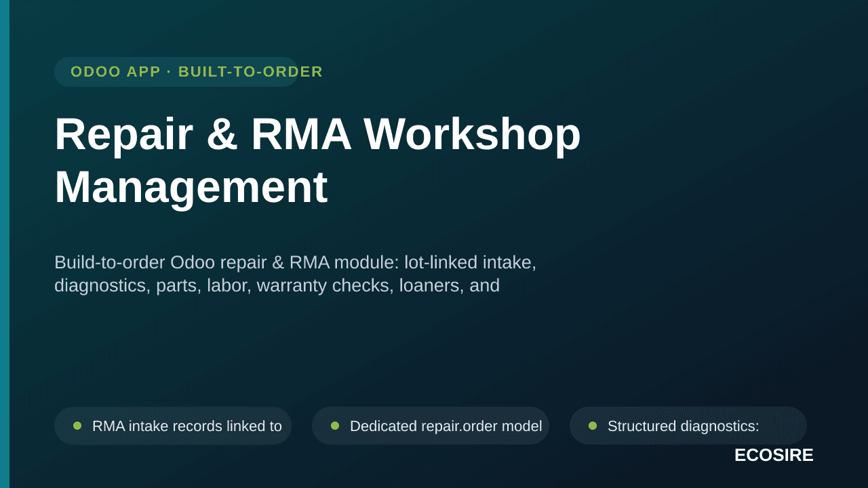Click green bullet dot beside "Dedicated repair.order model"
The width and height of the screenshot is (868, 488).
pyautogui.click(x=335, y=426)
